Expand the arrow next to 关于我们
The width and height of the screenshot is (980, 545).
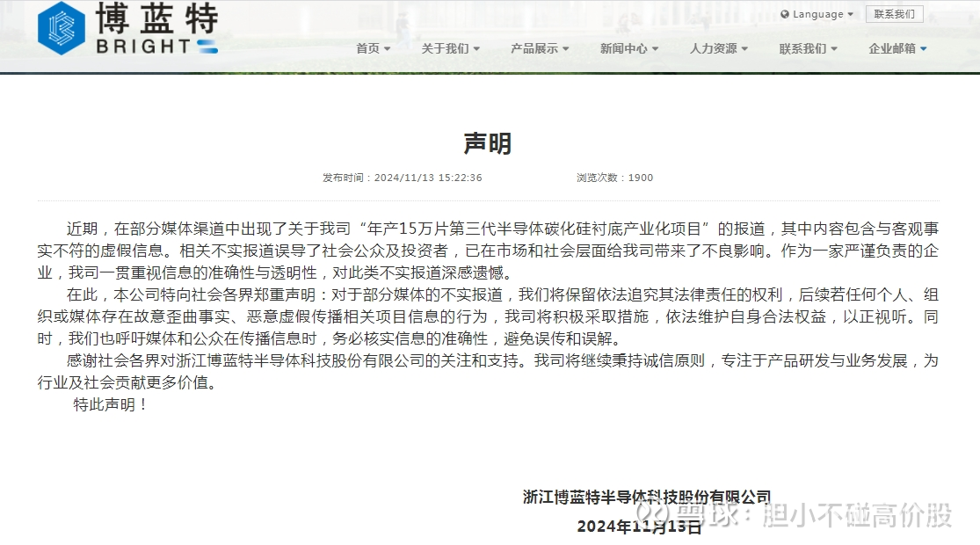point(477,48)
